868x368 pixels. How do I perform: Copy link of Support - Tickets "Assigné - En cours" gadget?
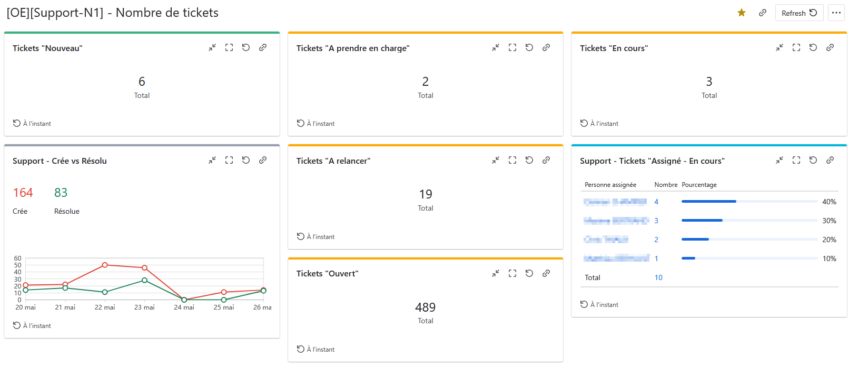(x=830, y=160)
